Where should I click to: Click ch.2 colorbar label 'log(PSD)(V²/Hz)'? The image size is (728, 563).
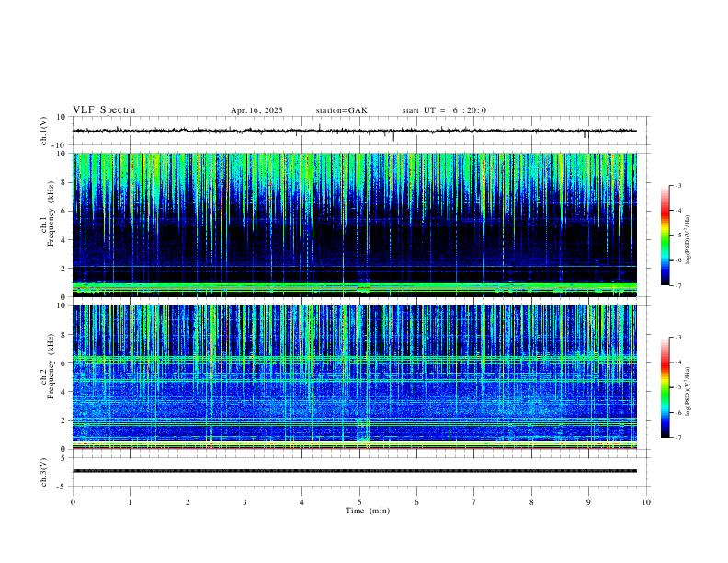[x=688, y=392]
